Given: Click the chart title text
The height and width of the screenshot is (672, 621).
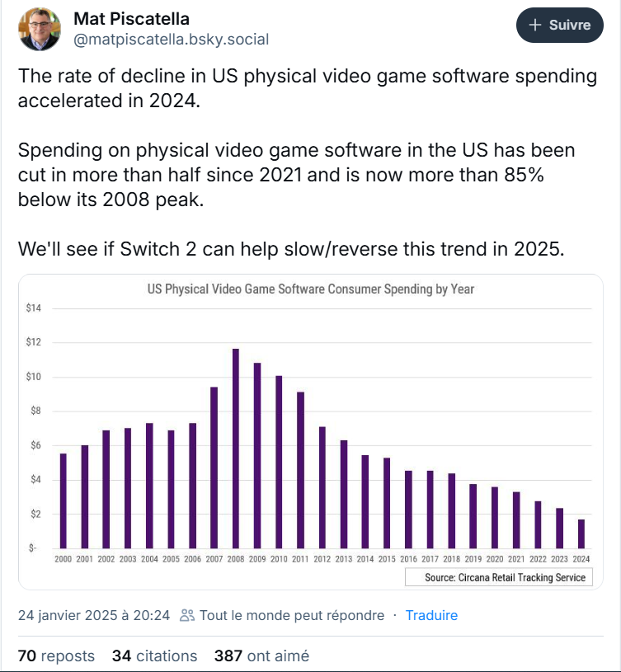Looking at the screenshot, I should tap(310, 289).
